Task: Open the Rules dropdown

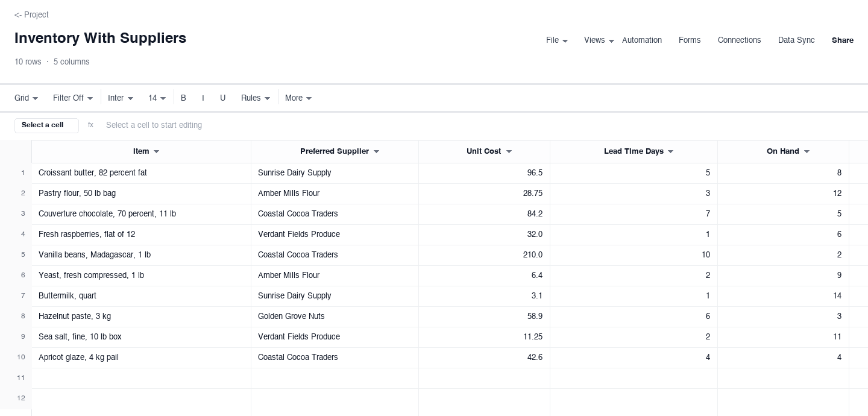Action: 256,98
